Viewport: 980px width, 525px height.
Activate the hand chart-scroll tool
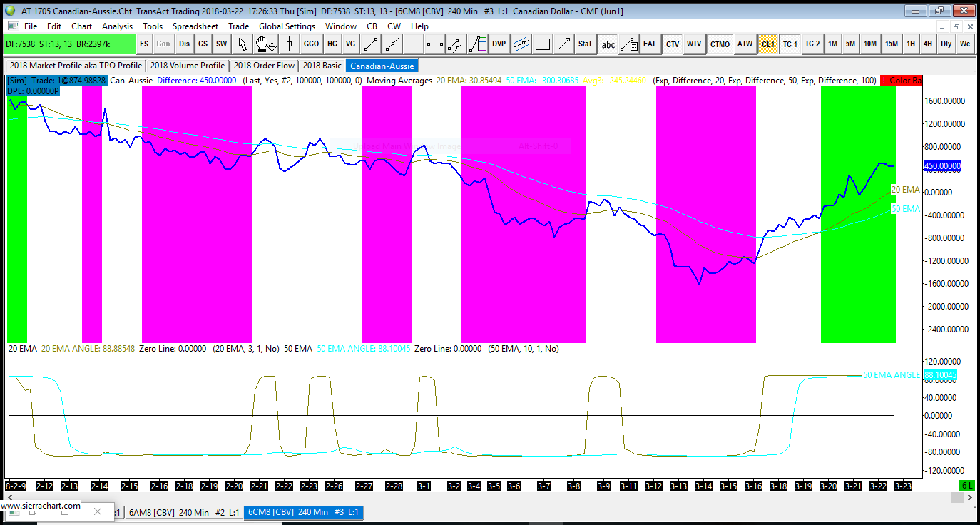265,44
